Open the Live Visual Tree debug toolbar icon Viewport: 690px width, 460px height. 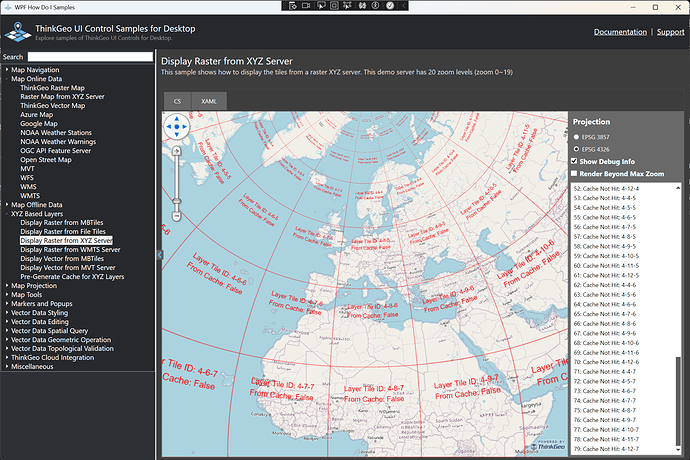click(x=293, y=6)
